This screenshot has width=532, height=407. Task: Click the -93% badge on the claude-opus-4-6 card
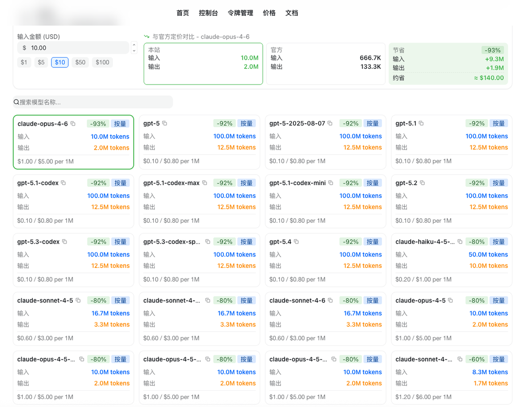point(98,124)
